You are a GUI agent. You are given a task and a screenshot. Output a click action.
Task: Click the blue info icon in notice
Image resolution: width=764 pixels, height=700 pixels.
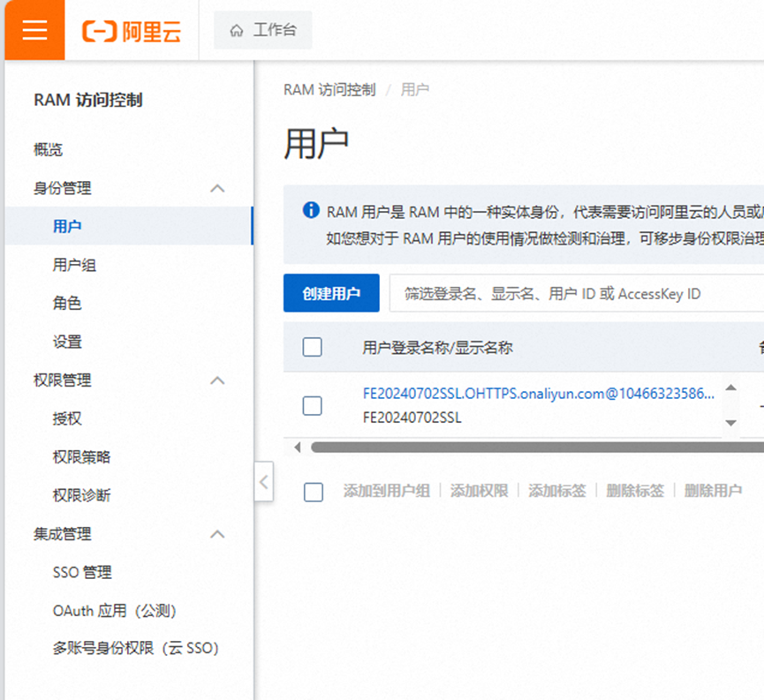(x=311, y=210)
